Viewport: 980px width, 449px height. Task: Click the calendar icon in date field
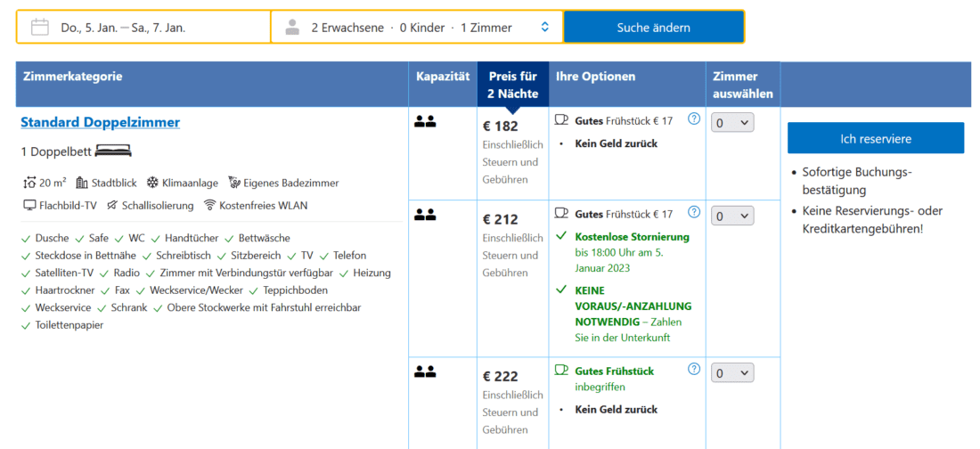coord(39,27)
